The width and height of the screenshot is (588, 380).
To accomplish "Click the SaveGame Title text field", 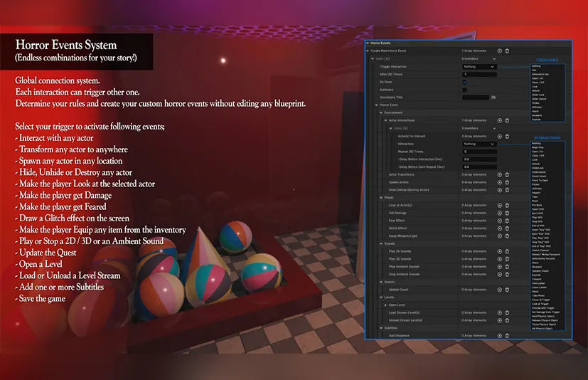I will click(x=476, y=97).
